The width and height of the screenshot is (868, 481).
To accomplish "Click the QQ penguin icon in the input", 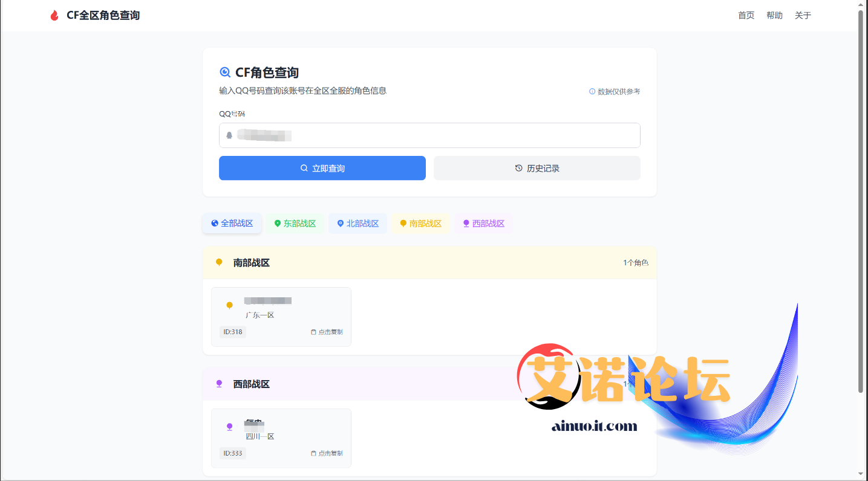I will (x=229, y=135).
